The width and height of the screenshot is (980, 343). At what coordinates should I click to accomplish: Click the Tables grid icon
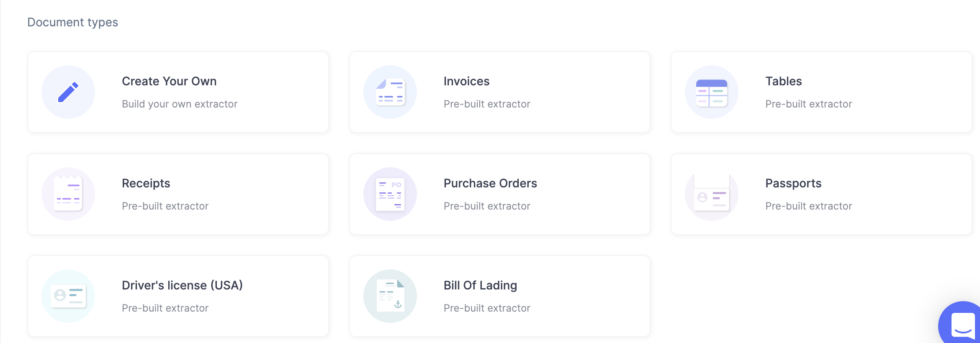coord(712,91)
